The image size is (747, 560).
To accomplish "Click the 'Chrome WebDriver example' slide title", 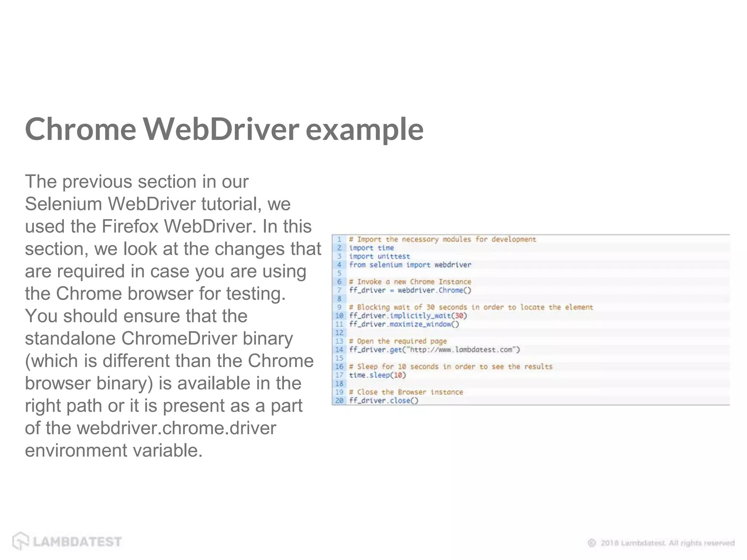I will coord(224,129).
